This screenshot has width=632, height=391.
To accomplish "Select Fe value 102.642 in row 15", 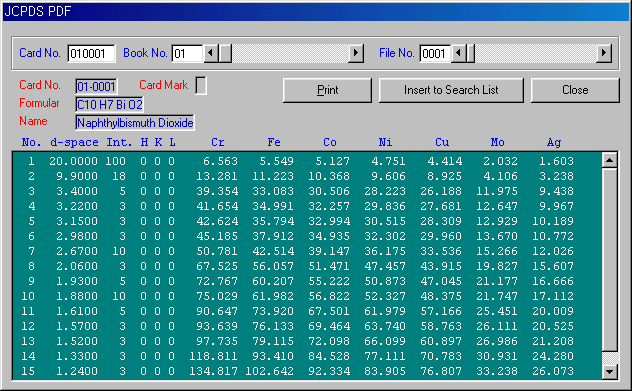I will point(270,371).
